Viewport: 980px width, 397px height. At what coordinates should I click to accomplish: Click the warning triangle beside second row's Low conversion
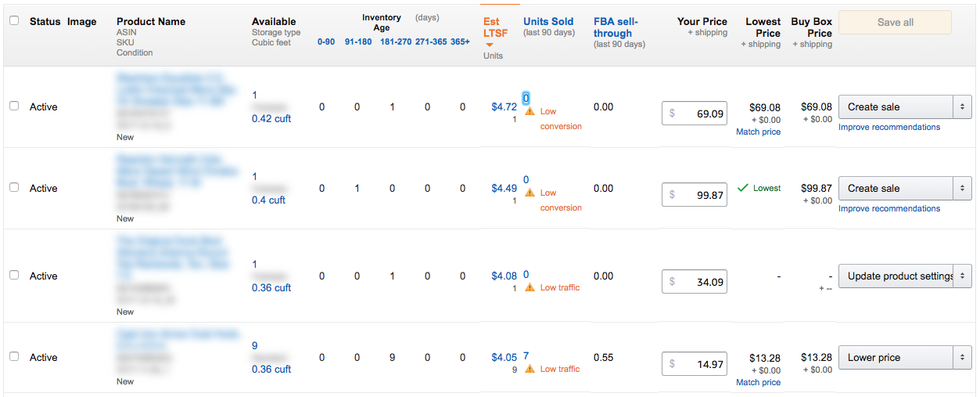pos(529,193)
